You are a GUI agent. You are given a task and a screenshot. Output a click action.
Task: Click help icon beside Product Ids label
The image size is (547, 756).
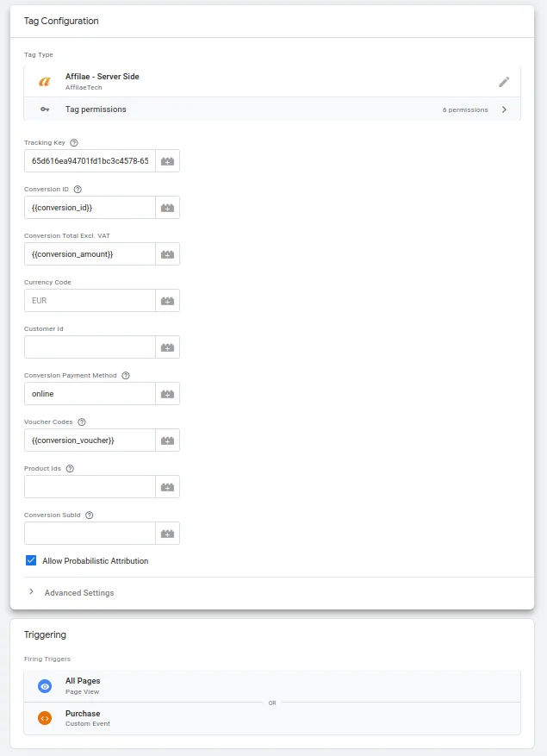tap(70, 469)
